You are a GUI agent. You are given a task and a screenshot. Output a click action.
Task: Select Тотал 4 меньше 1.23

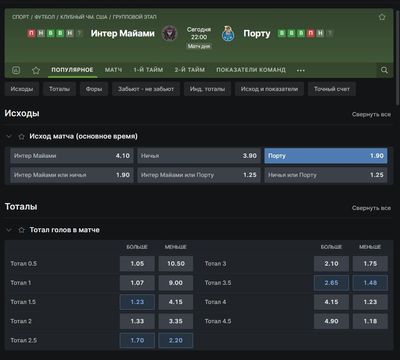(x=370, y=302)
